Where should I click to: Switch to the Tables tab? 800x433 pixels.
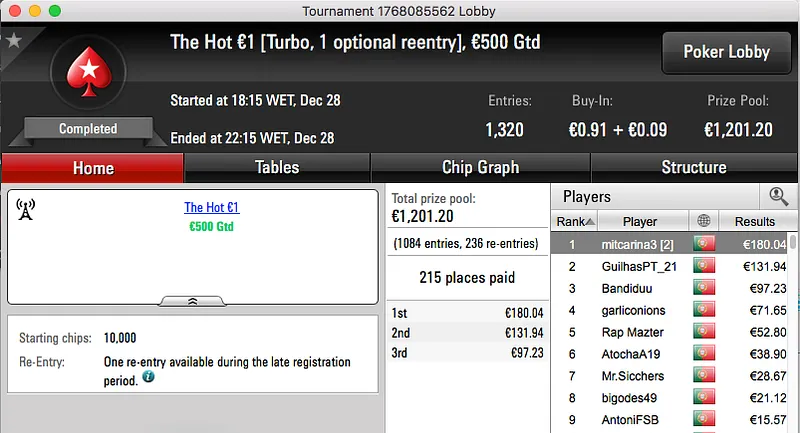pos(277,168)
